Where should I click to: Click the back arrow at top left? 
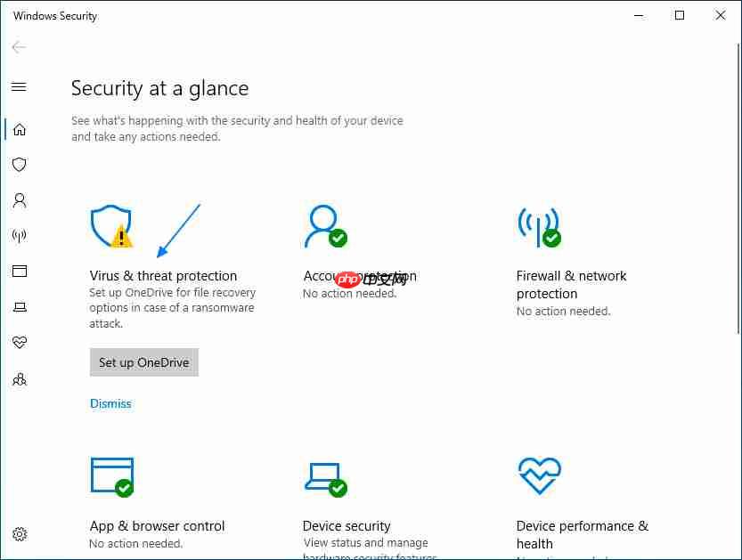point(19,47)
